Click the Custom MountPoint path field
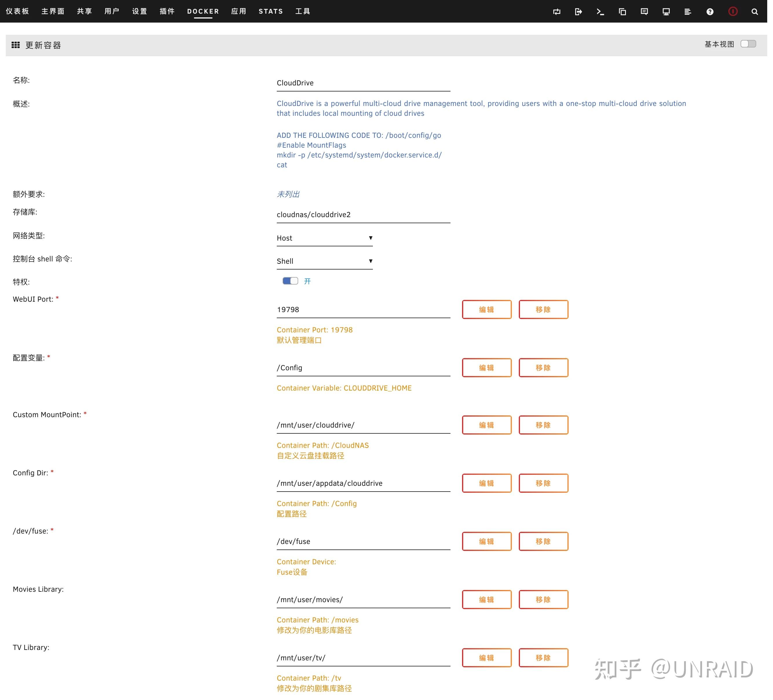 pos(363,425)
